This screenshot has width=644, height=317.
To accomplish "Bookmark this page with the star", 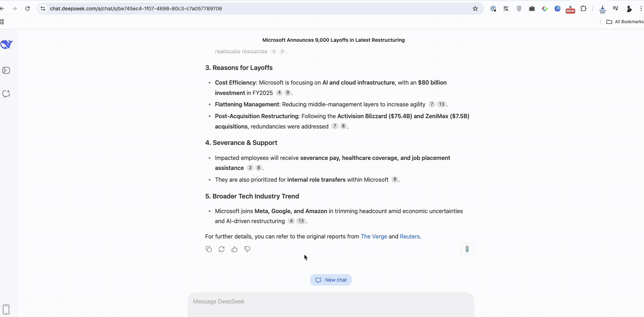I will point(475,9).
